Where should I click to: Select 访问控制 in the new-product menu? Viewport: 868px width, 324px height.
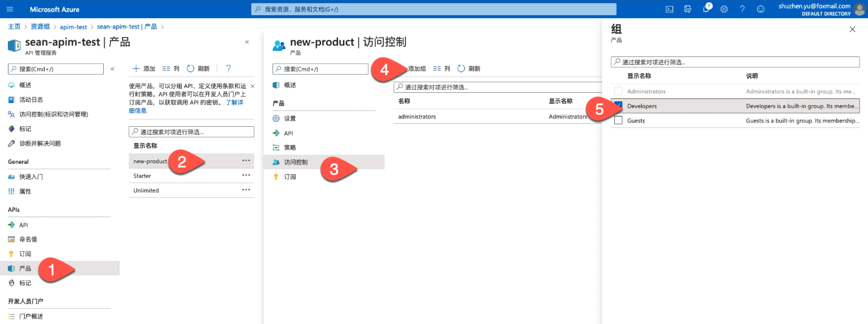(x=324, y=162)
